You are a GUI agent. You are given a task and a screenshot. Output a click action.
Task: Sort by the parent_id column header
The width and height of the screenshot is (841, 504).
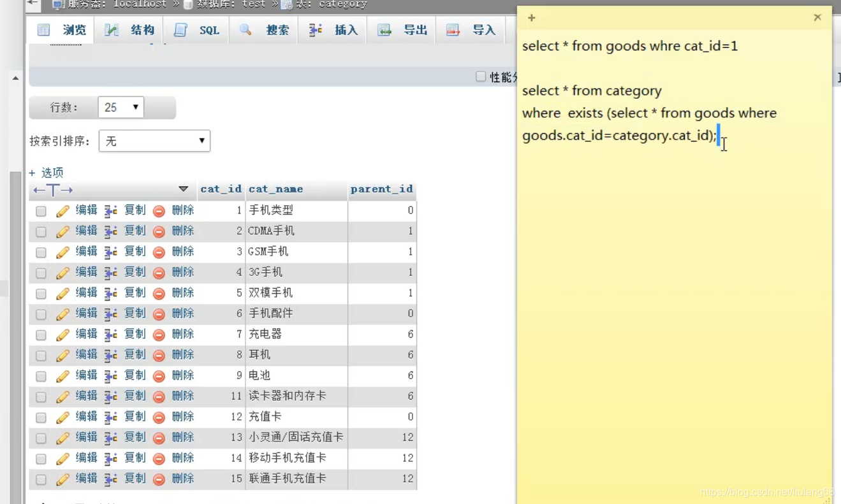click(381, 189)
